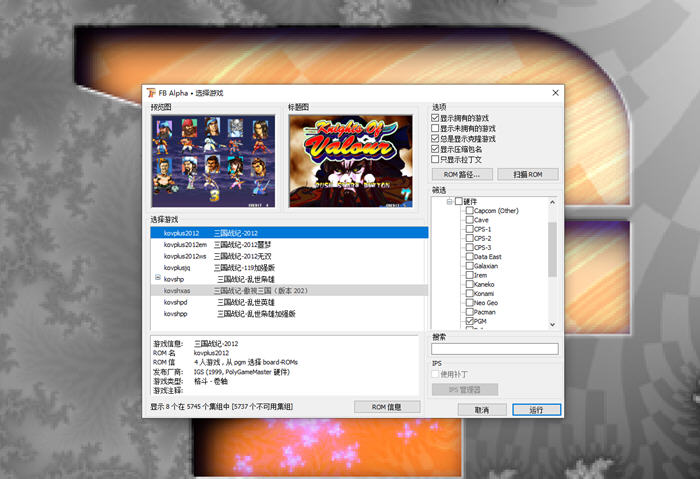Click the 取消 cancel button
Screen dimensions: 700x479
(482, 409)
